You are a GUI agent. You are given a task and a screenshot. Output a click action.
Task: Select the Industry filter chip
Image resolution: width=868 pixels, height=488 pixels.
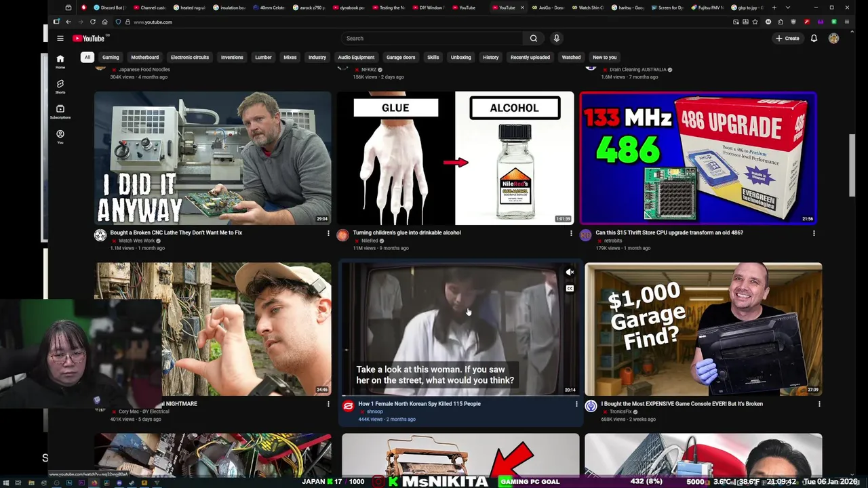pyautogui.click(x=317, y=58)
